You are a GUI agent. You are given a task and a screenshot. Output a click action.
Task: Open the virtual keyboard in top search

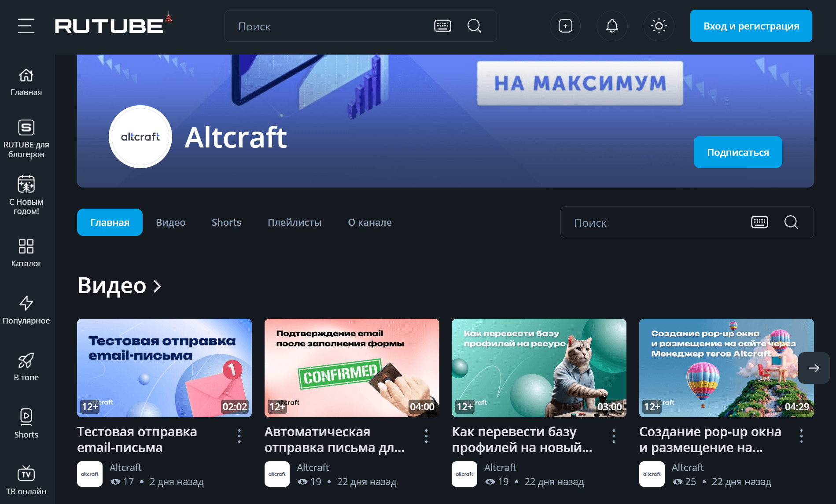(442, 26)
